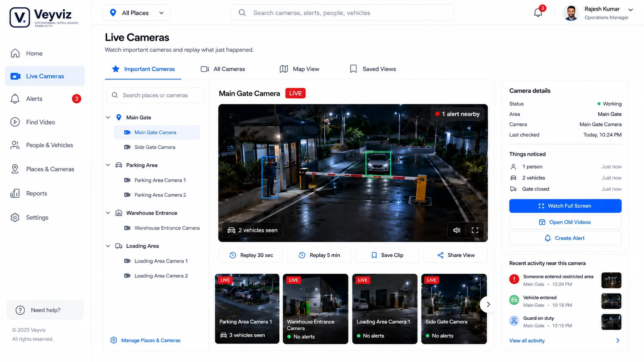This screenshot has width=644, height=362.
Task: Click the People & Vehicles icon
Action: (15, 145)
